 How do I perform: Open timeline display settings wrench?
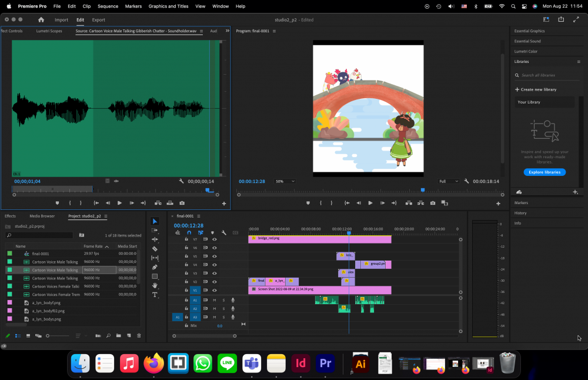(224, 232)
